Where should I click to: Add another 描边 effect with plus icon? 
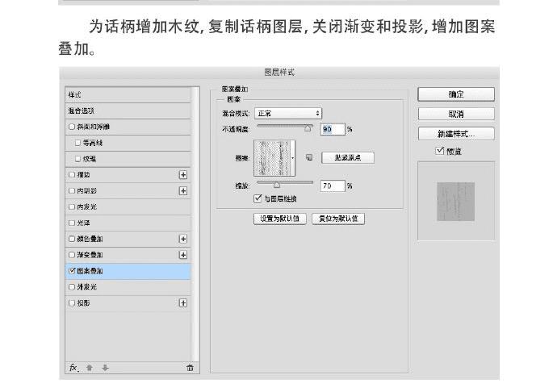(x=183, y=175)
